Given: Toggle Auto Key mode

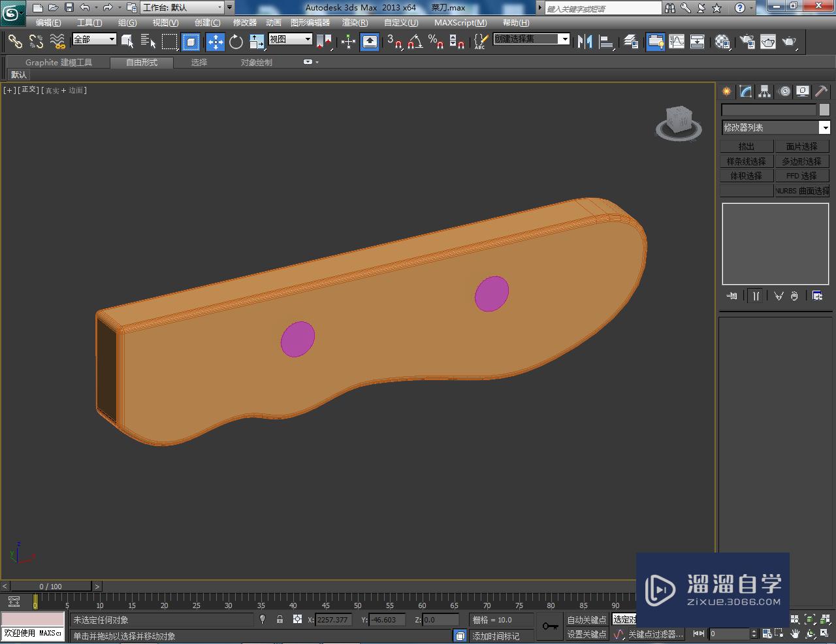Looking at the screenshot, I should pos(587,620).
